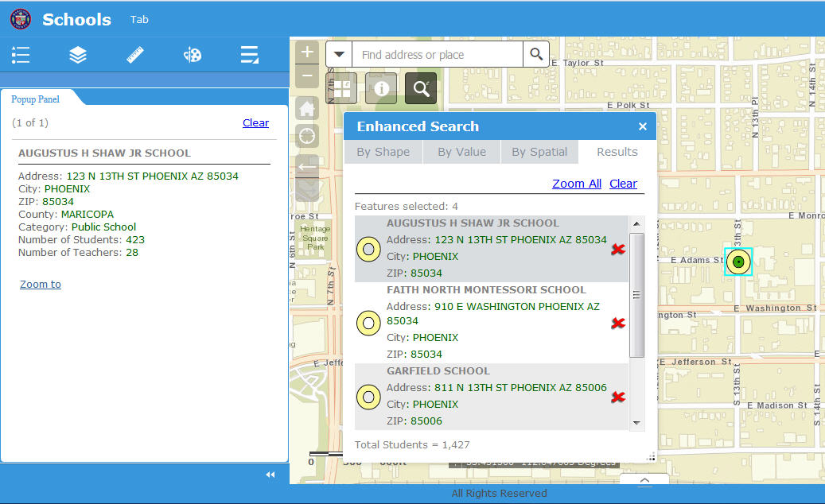
Task: Click the popup title AUGUSTUS H SHAW JR SCHOOL
Action: pos(104,153)
